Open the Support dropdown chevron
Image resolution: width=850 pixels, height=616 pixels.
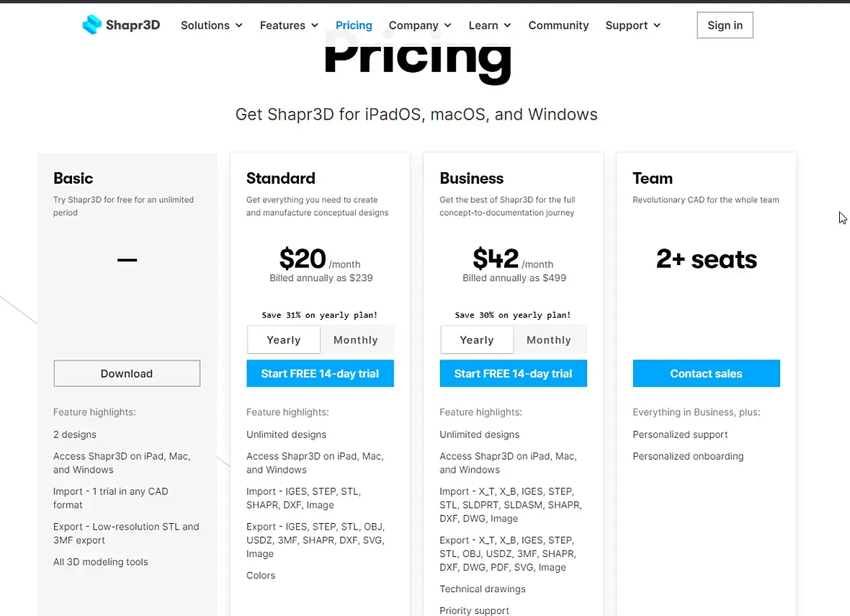click(x=657, y=25)
